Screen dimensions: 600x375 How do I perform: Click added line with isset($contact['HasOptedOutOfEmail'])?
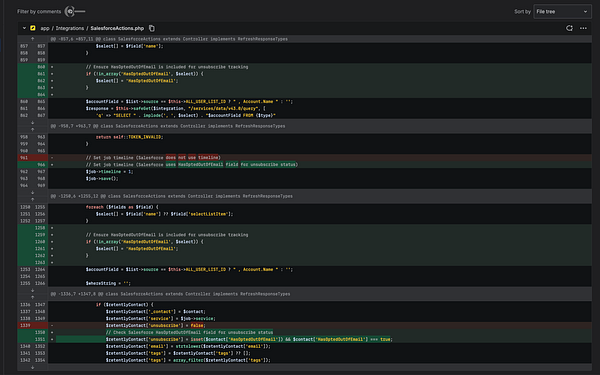coord(249,339)
